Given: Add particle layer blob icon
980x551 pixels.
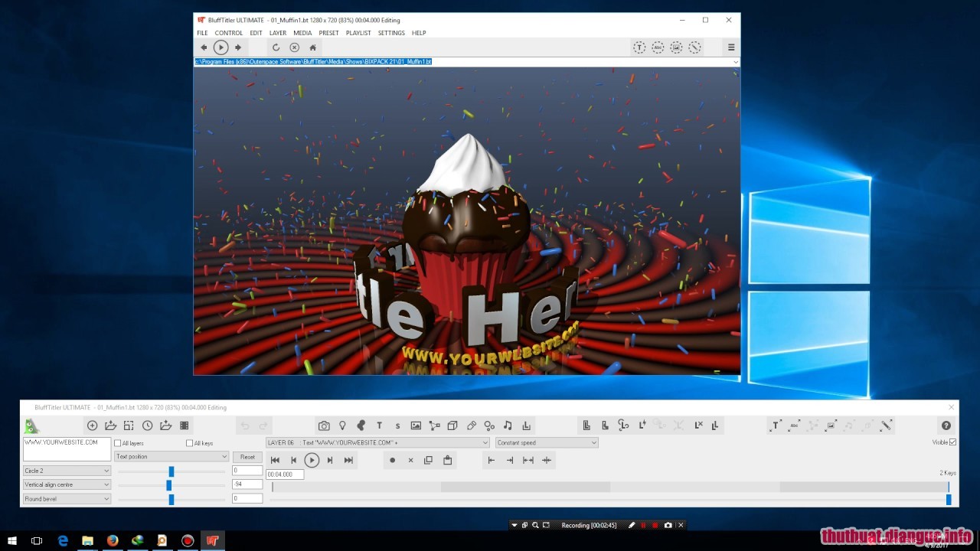Looking at the screenshot, I should point(361,425).
